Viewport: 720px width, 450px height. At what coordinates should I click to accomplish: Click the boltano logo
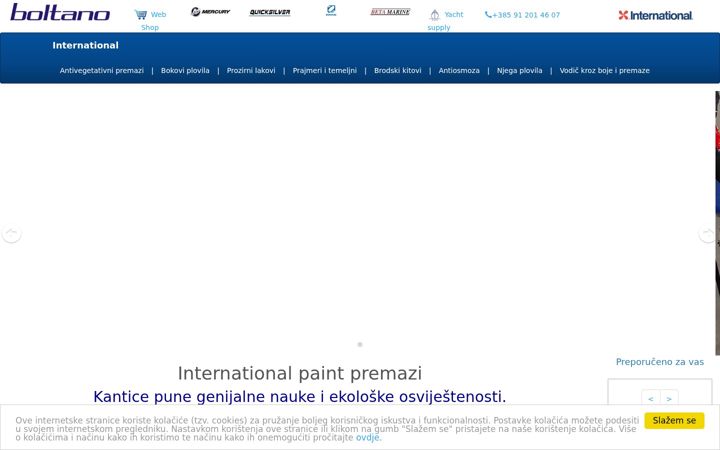60,12
